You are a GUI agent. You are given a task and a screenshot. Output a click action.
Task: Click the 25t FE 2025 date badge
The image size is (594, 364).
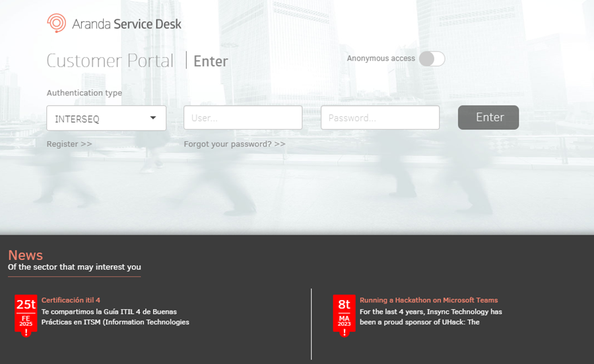click(x=26, y=316)
